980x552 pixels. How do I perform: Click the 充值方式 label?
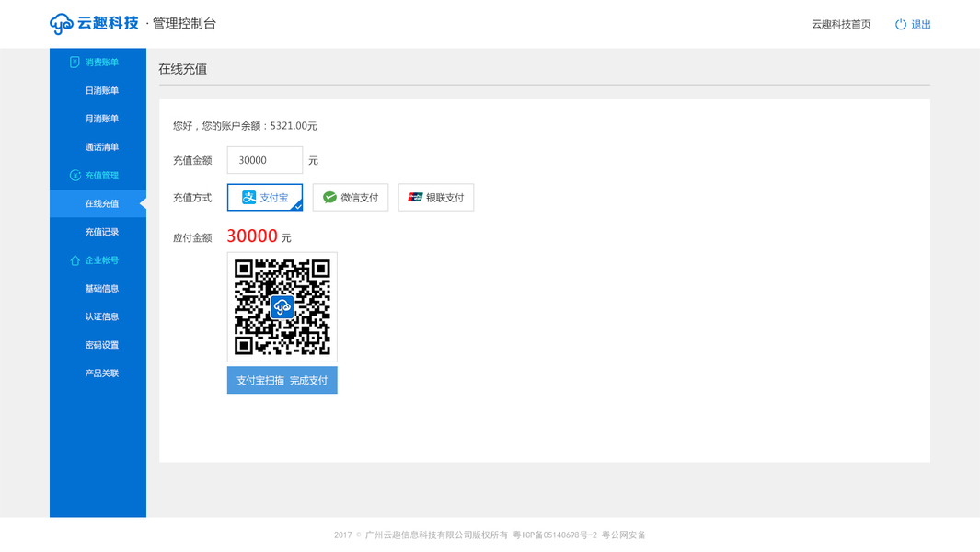[x=192, y=198]
